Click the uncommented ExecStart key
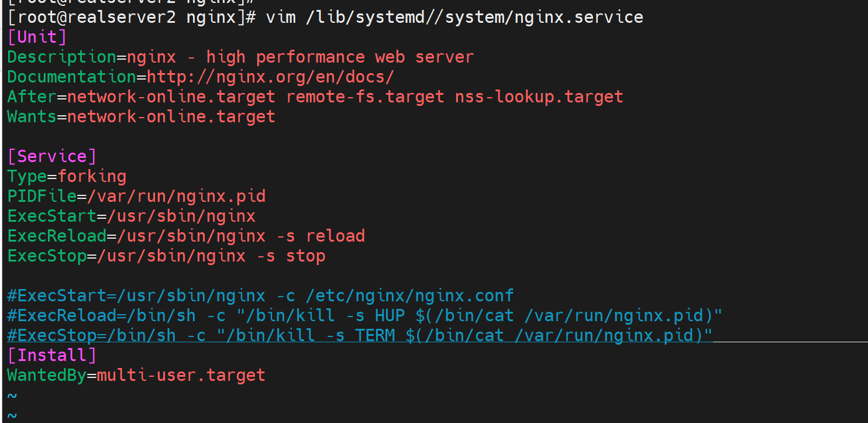Viewport: 868px width, 423px height. pyautogui.click(x=51, y=216)
